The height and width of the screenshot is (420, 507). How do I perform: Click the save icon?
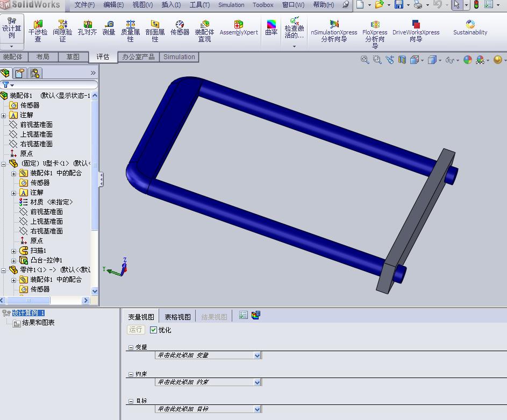(x=399, y=4)
